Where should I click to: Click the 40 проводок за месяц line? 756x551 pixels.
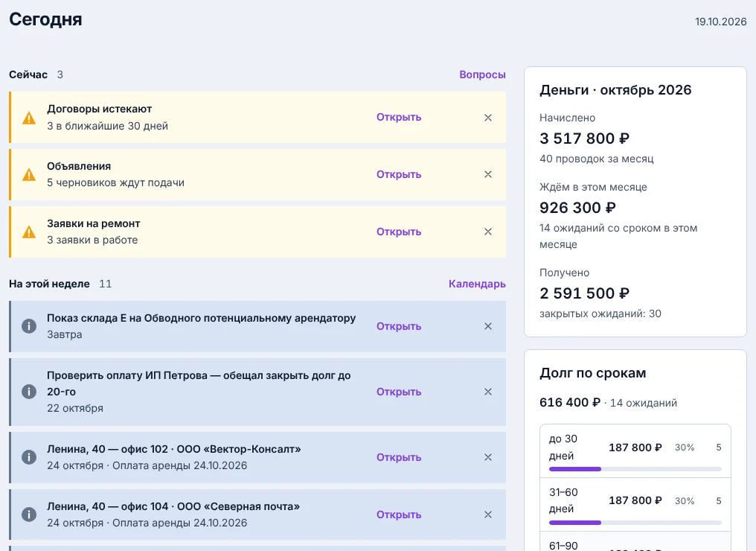tap(597, 159)
